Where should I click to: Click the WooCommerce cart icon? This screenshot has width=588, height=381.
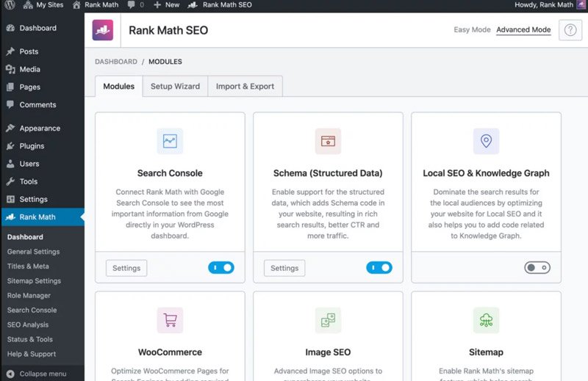tap(170, 320)
